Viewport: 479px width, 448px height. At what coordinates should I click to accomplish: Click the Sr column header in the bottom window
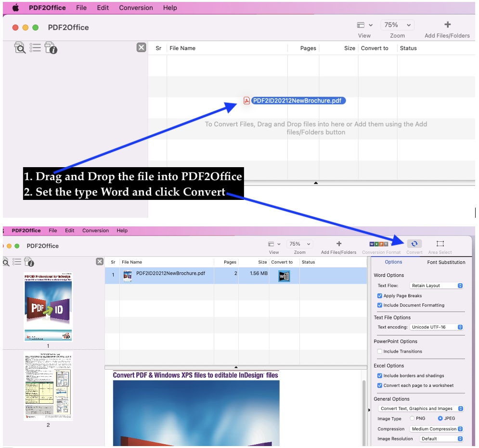(x=113, y=262)
